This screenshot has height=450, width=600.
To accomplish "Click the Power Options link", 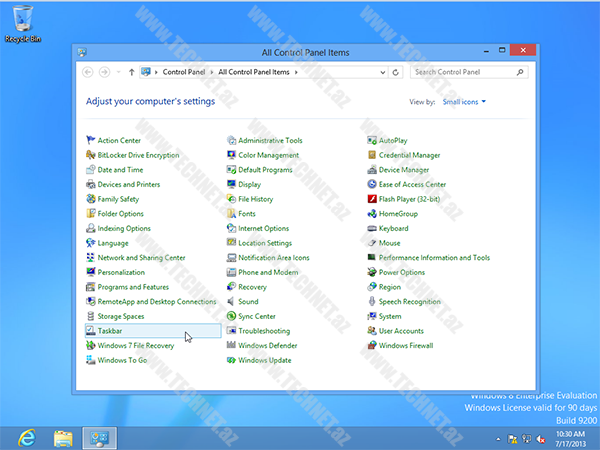I will pos(402,272).
